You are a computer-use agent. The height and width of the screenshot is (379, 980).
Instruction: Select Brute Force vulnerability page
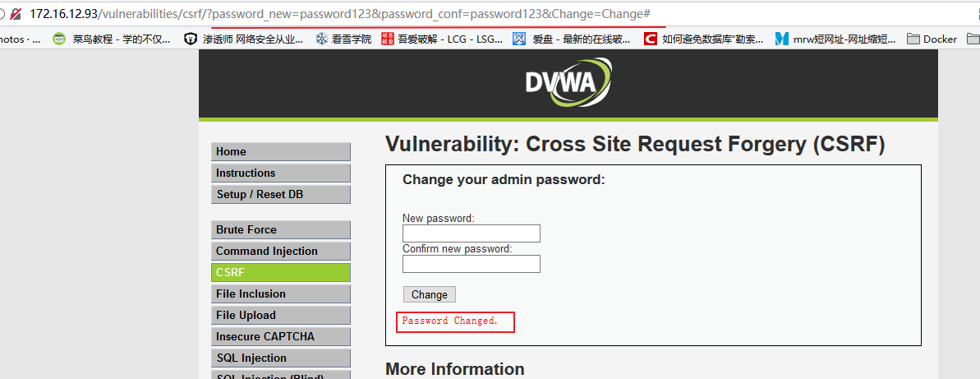tap(280, 229)
